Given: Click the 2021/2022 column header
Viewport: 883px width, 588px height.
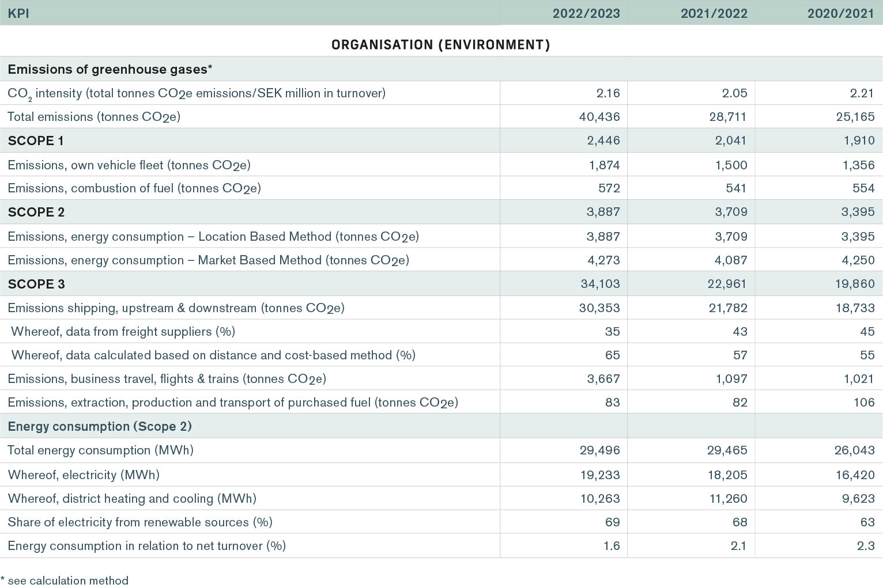Looking at the screenshot, I should tap(714, 13).
